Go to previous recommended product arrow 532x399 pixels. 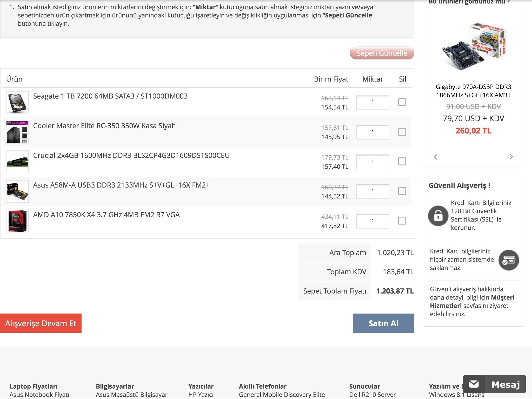436,157
